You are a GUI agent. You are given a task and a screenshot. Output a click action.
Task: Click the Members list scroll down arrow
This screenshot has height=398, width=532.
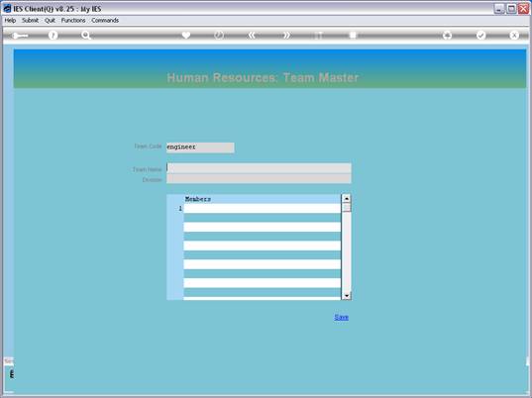click(347, 296)
